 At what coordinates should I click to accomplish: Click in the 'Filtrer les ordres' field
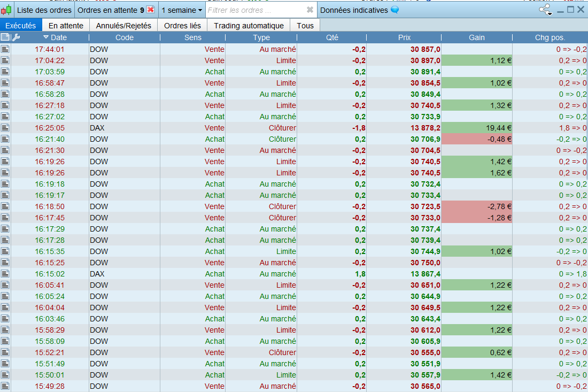254,10
